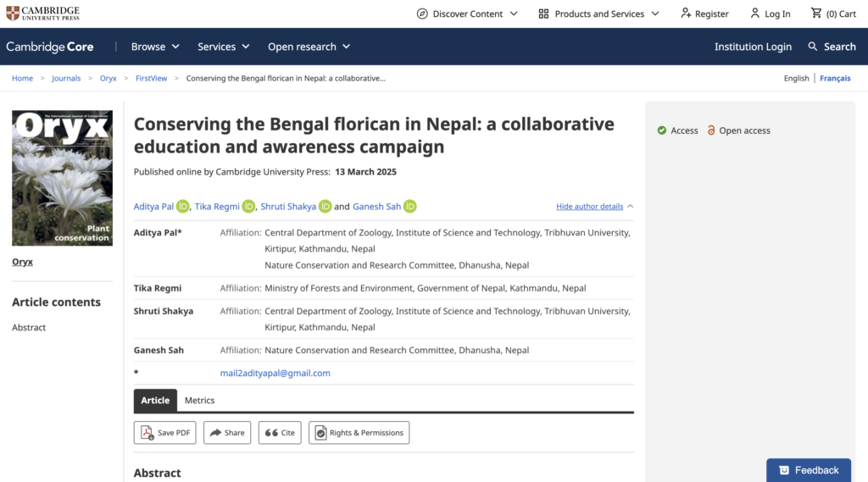
Task: Collapse the author details section
Action: 594,207
